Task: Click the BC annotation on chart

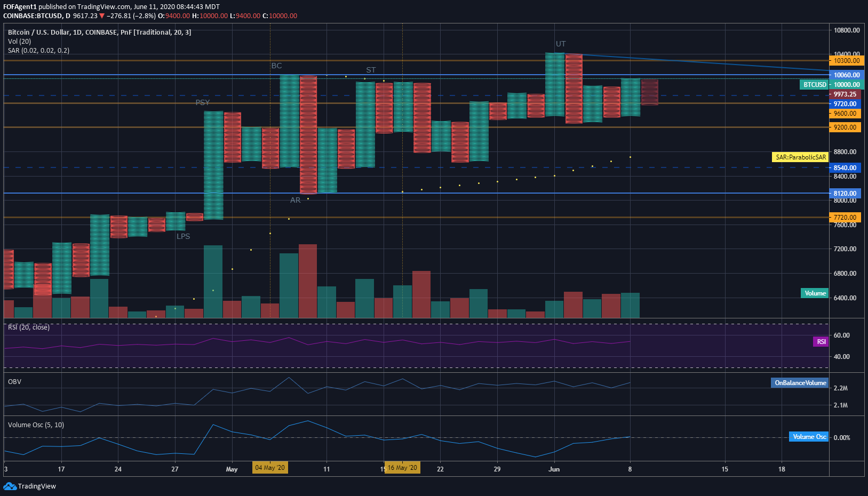Action: point(276,66)
